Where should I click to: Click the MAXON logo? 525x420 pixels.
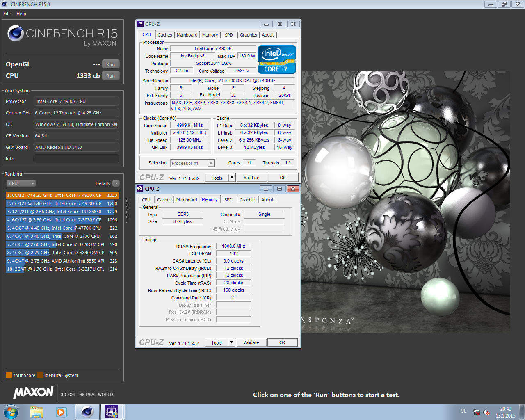tap(33, 392)
